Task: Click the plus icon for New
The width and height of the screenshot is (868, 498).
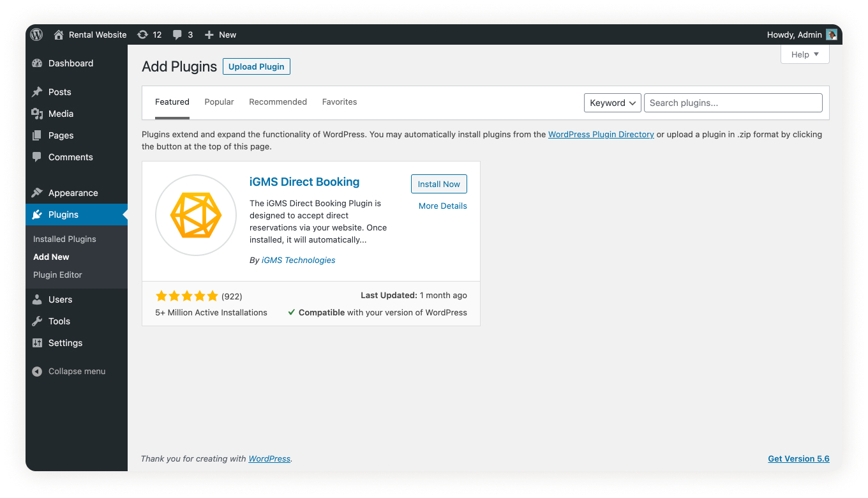Action: click(x=209, y=34)
